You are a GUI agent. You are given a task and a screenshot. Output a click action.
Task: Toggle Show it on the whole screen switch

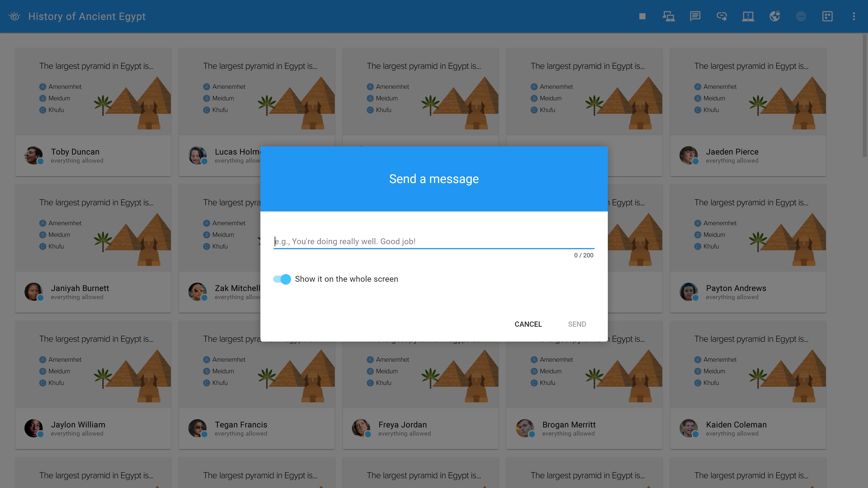(x=282, y=279)
